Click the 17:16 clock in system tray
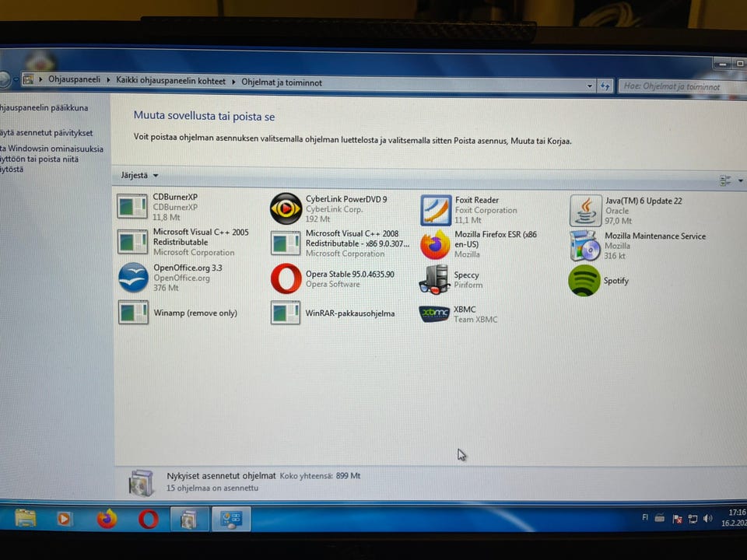The image size is (747, 560). click(736, 513)
